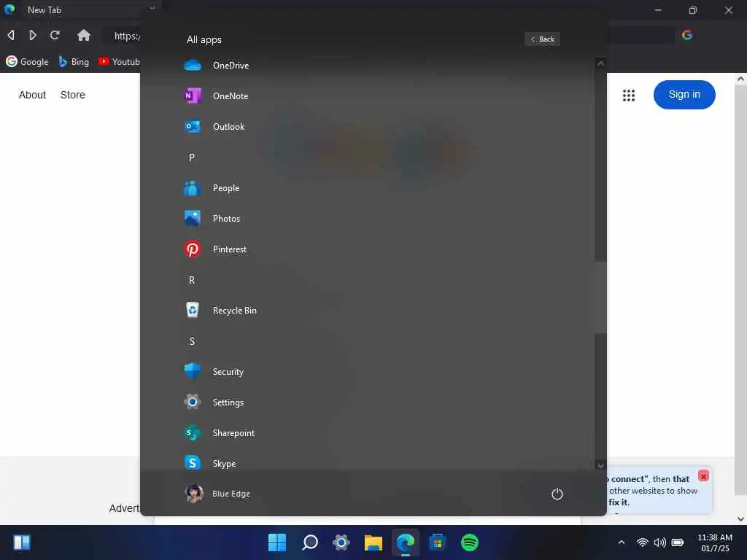
Task: Reload the browser page
Action: pyautogui.click(x=55, y=35)
